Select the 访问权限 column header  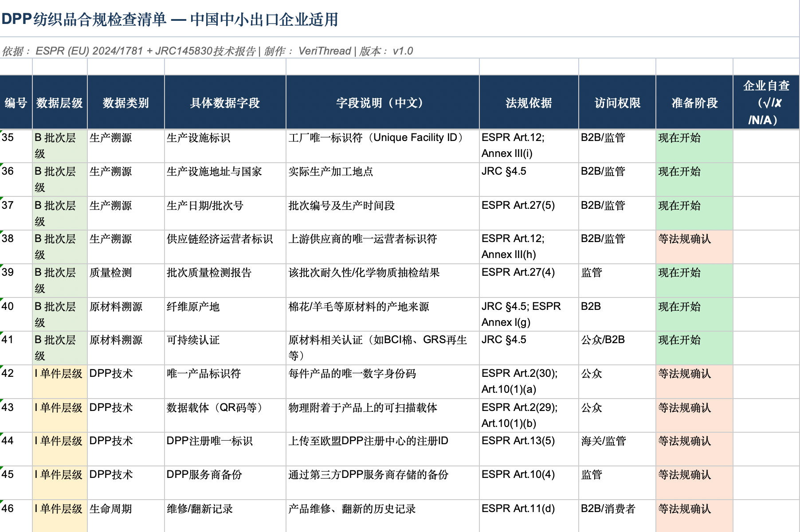point(617,102)
